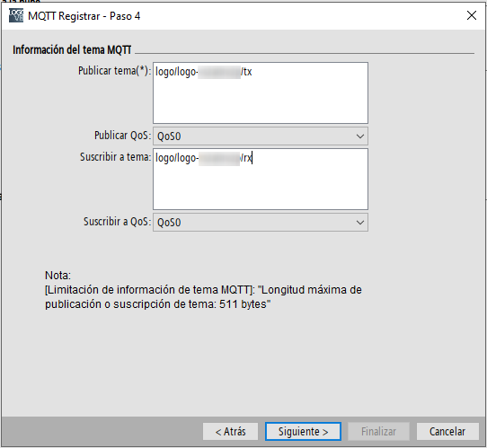Click the Publicar tema(*) label

click(114, 71)
